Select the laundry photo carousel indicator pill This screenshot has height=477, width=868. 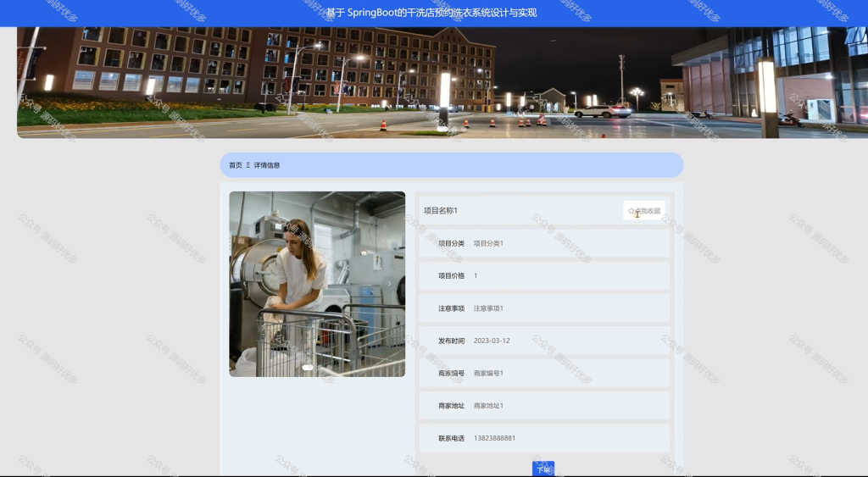point(308,368)
